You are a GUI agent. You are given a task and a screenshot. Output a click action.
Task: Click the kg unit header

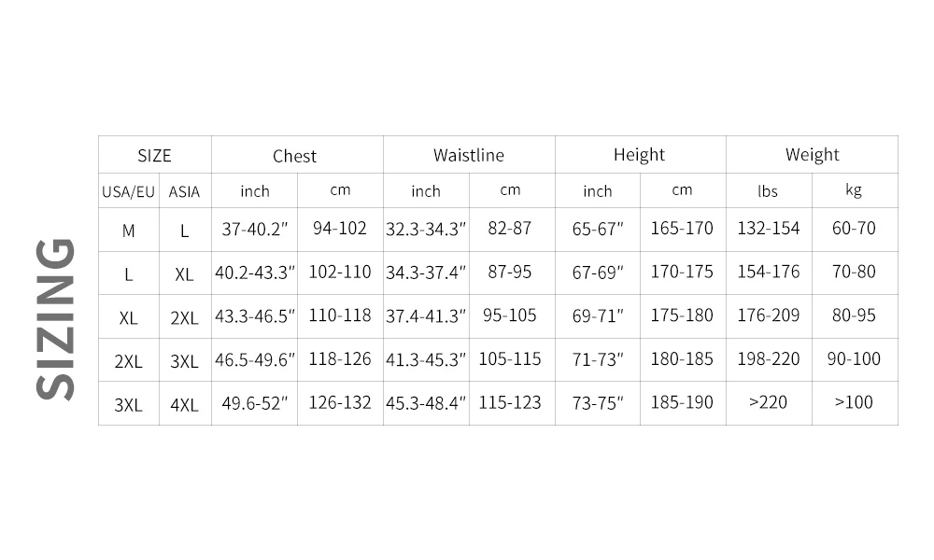tap(854, 190)
